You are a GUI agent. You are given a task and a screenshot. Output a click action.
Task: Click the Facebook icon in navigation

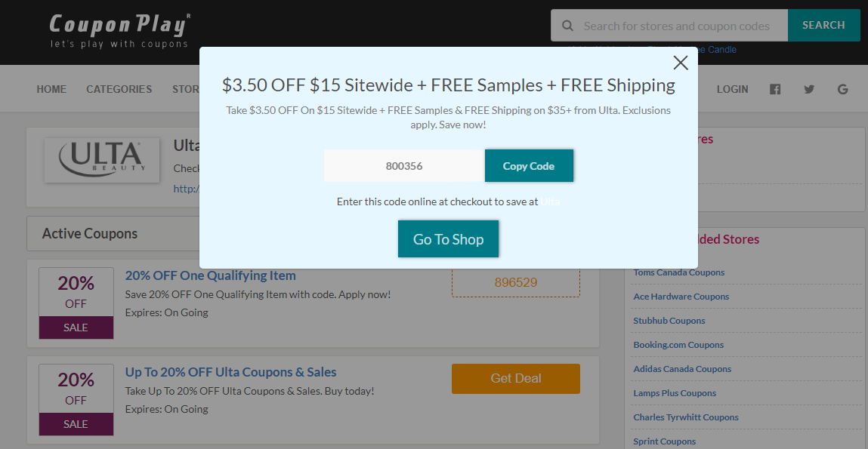775,89
